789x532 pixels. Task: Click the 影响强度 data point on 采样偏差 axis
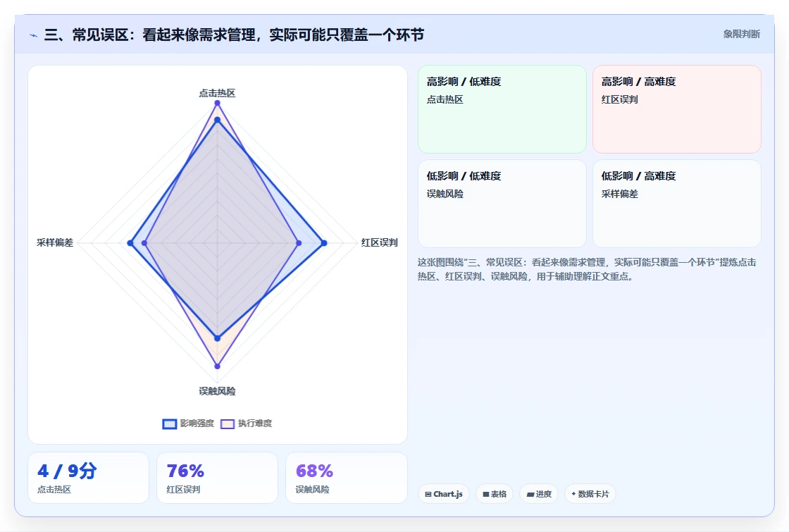[x=130, y=243]
